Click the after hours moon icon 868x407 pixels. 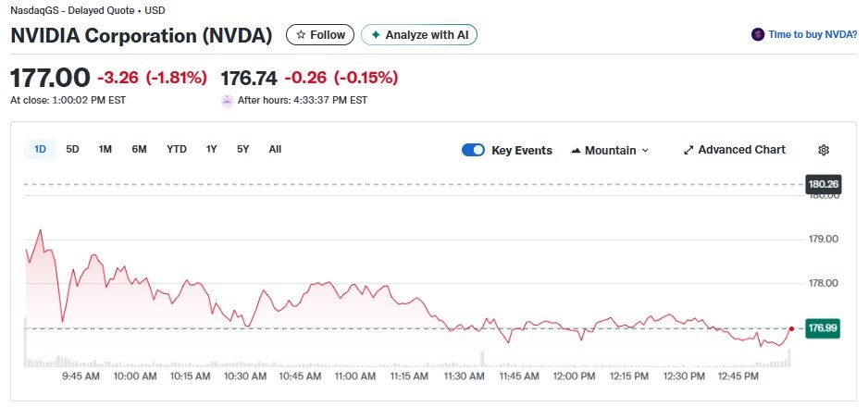pyautogui.click(x=227, y=101)
